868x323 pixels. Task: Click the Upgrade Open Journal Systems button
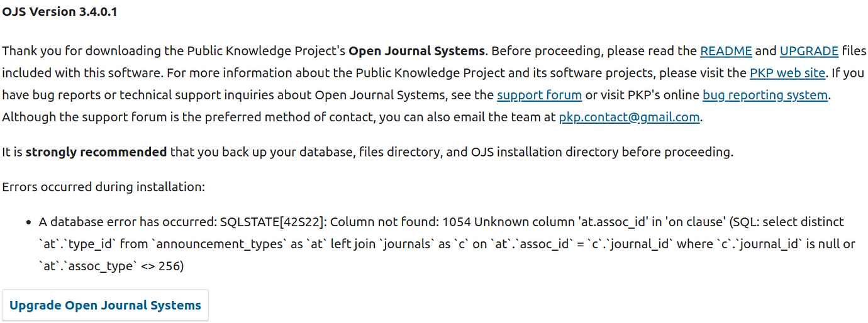pos(106,305)
